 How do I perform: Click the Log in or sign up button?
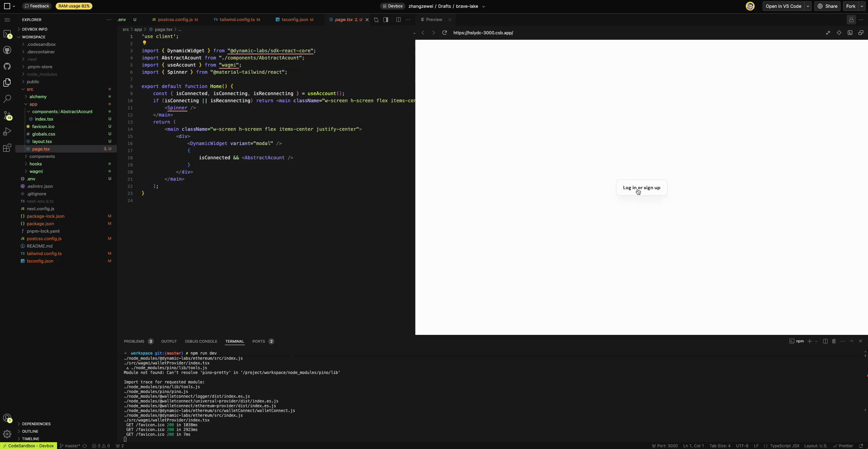click(641, 187)
